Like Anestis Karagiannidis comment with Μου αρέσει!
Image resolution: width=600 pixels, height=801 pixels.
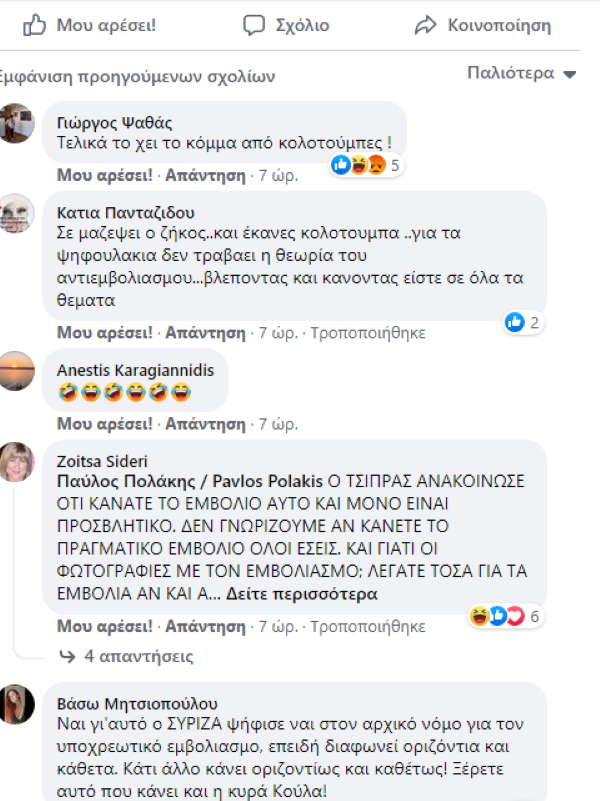(105, 423)
